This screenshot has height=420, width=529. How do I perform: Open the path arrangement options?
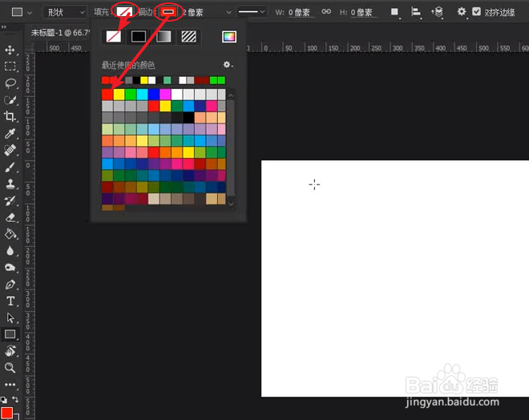click(x=438, y=12)
